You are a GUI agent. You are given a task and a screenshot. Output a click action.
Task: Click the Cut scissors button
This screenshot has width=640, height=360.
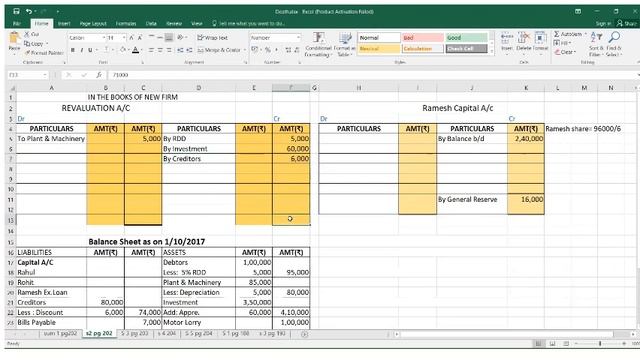pos(32,34)
